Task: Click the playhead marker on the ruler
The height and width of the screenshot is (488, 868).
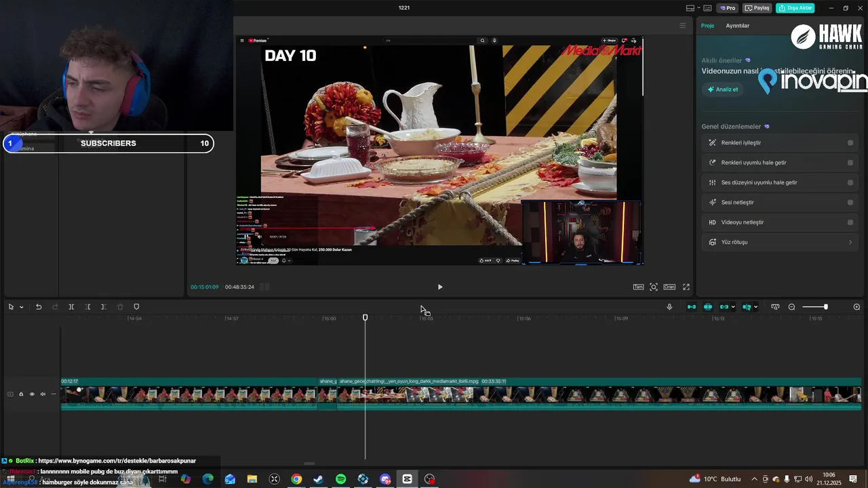Action: point(365,317)
